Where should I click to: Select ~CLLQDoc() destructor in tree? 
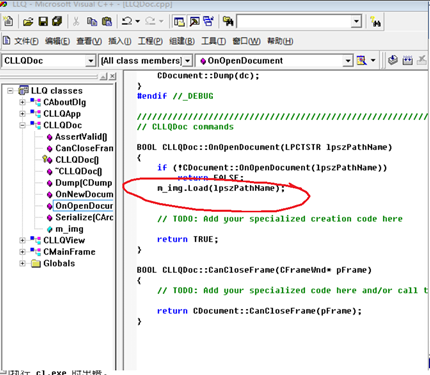79,171
